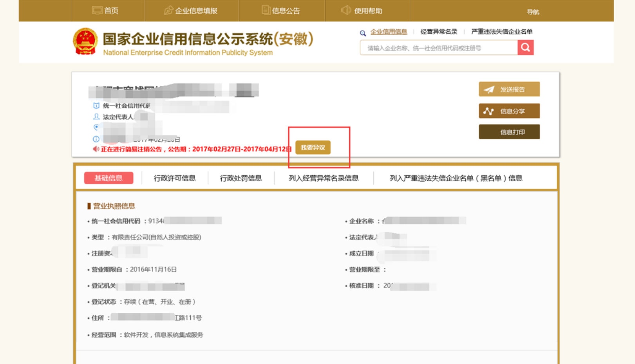Open the 使用帮助 menu
Viewport: 635px width, 364px height.
[x=367, y=11]
